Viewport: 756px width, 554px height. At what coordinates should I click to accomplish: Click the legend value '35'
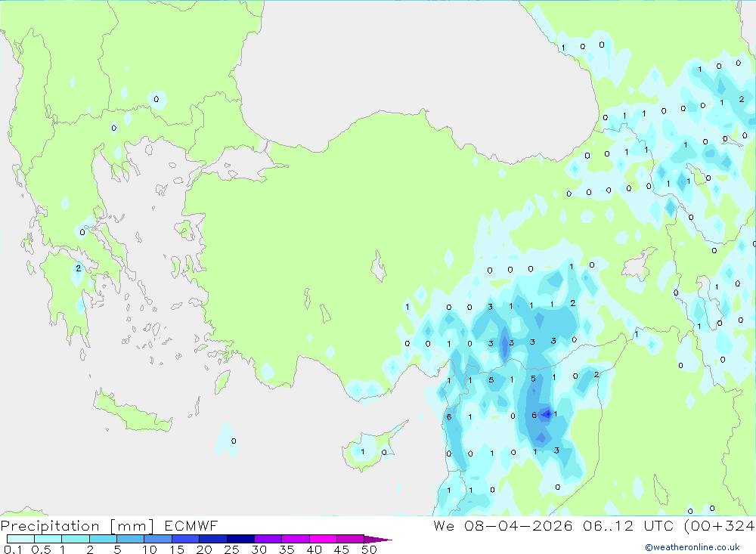(x=287, y=549)
